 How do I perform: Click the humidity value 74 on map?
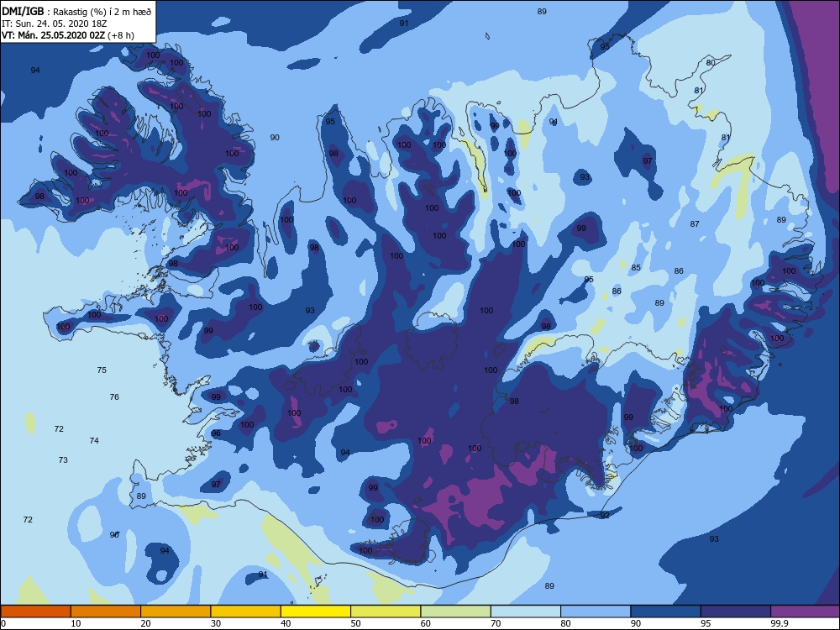[x=94, y=441]
